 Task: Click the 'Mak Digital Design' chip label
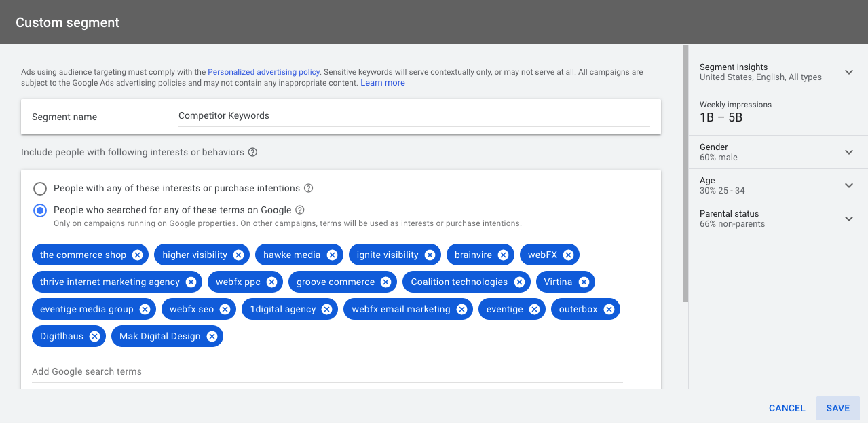[x=160, y=336]
